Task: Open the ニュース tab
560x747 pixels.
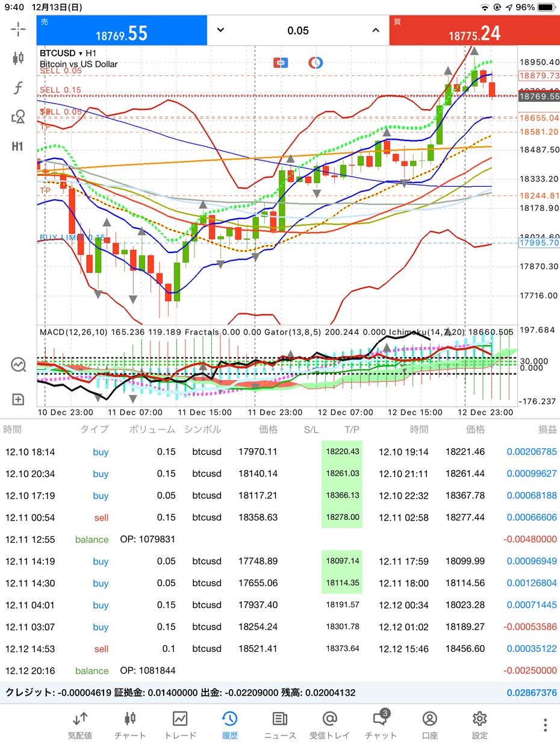Action: pos(280,725)
